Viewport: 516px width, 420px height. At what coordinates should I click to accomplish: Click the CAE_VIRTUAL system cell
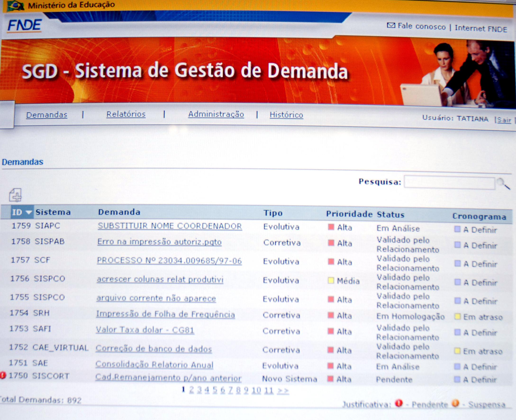[61, 348]
